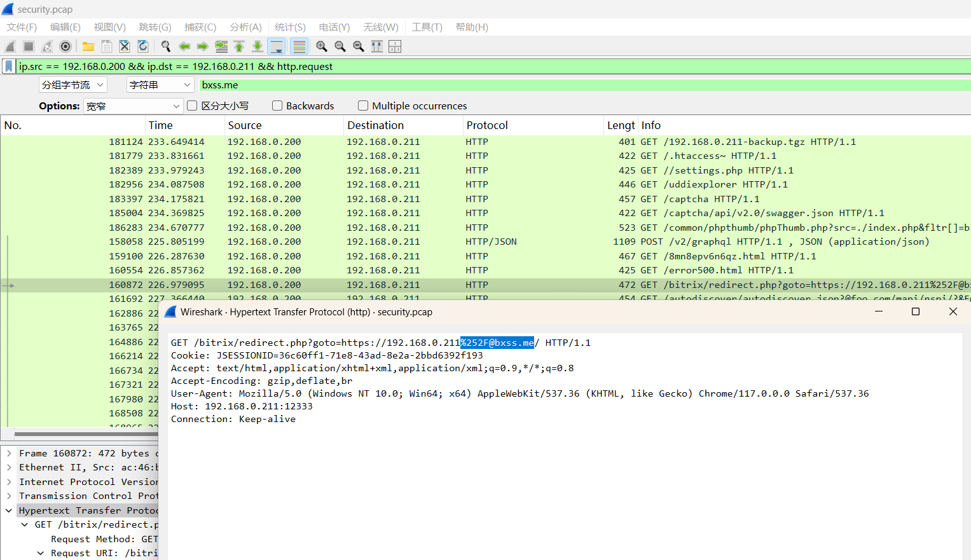Click the bxss.me search text field

tap(585, 85)
